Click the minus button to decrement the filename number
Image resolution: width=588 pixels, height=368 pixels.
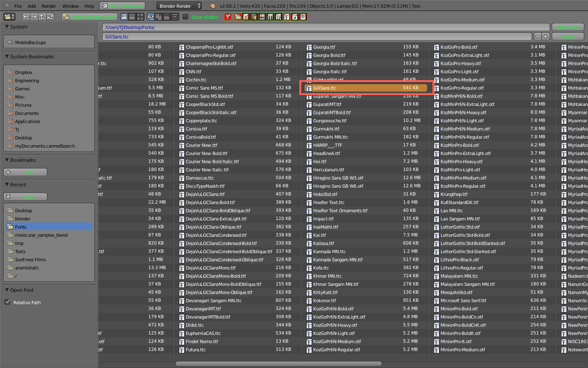(x=538, y=36)
